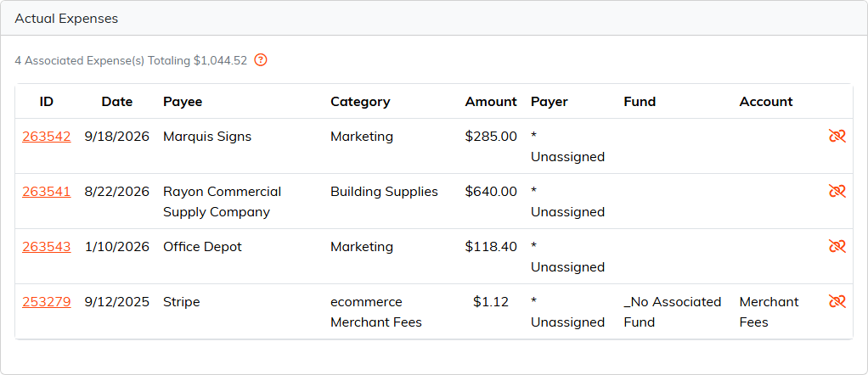Click the $285.00 amount

click(491, 137)
